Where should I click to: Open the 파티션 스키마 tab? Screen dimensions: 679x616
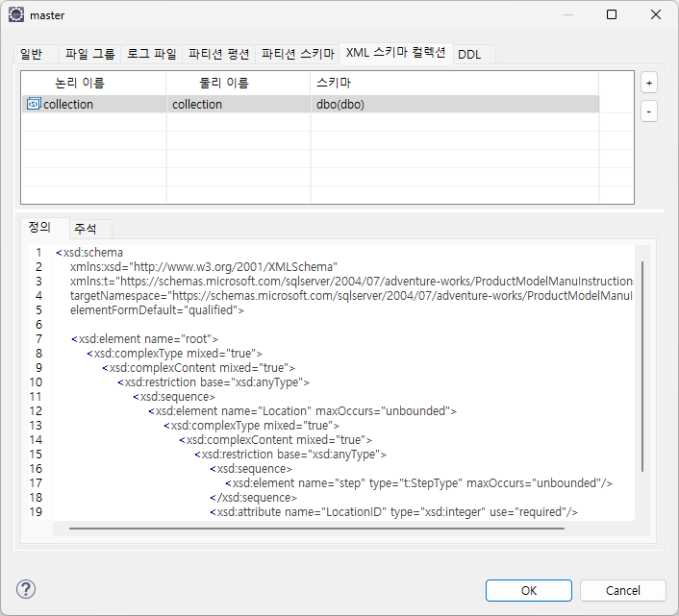298,54
